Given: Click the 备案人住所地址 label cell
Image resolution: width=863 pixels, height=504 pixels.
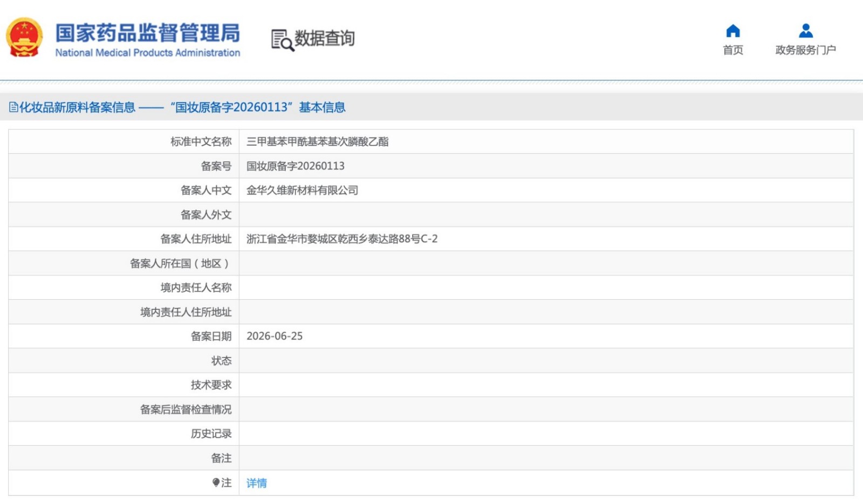Looking at the screenshot, I should (124, 239).
